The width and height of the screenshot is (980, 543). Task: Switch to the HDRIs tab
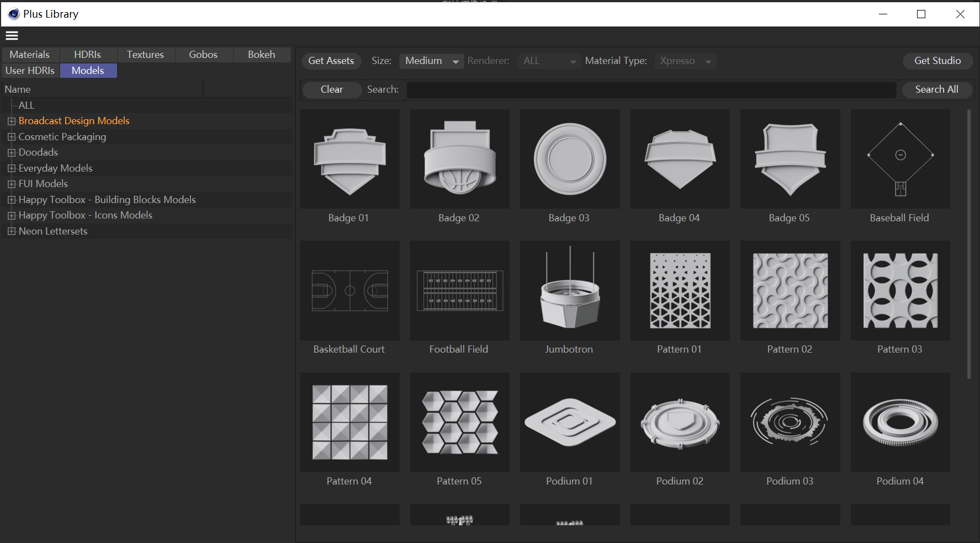(87, 55)
